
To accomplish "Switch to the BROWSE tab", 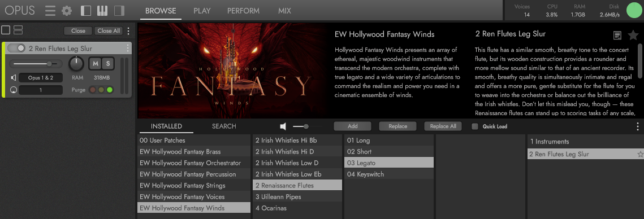I will tap(161, 11).
